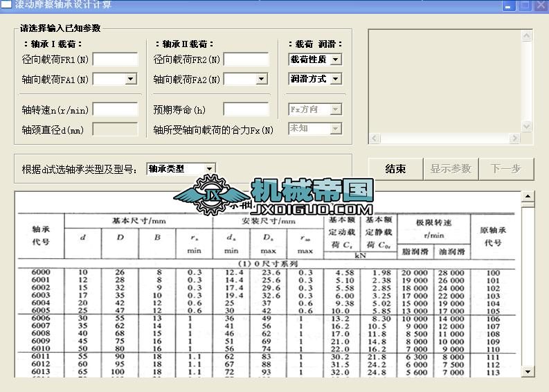Screen dimensions: 549x392
Task: Click down arrow of bearing table scrollbar
Action: click(528, 372)
